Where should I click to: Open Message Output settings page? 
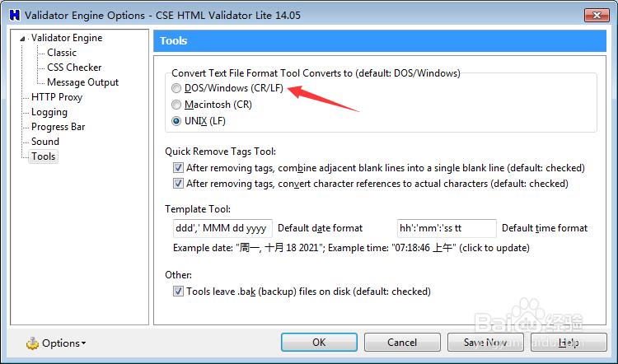82,82
